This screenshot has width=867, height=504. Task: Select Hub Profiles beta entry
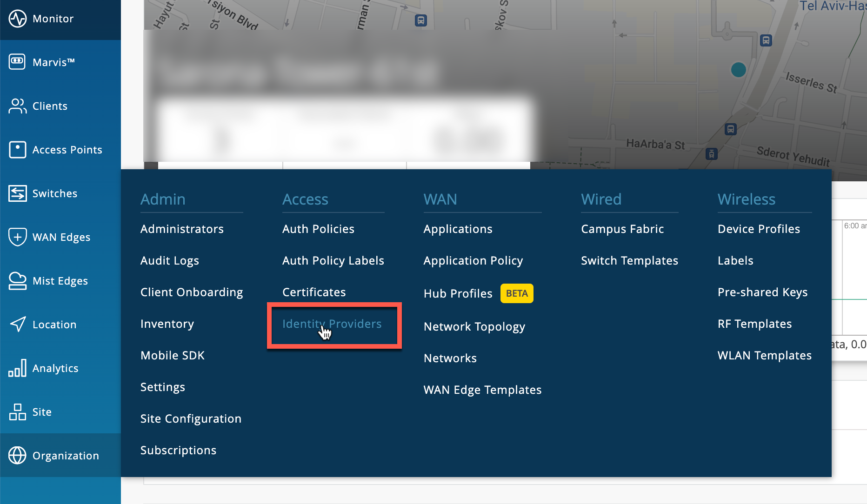458,294
